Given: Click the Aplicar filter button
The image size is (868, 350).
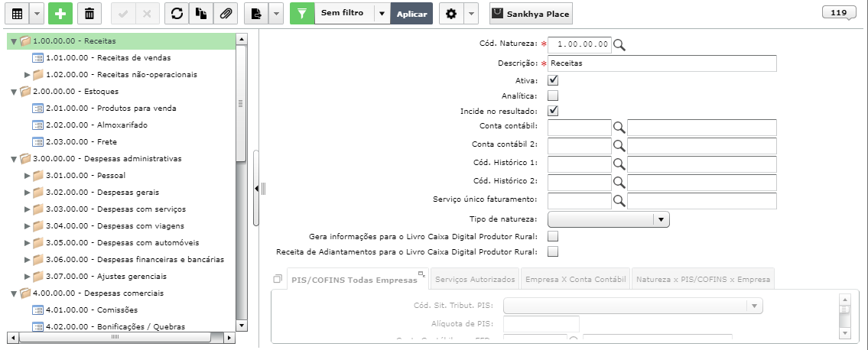Looking at the screenshot, I should click(411, 14).
